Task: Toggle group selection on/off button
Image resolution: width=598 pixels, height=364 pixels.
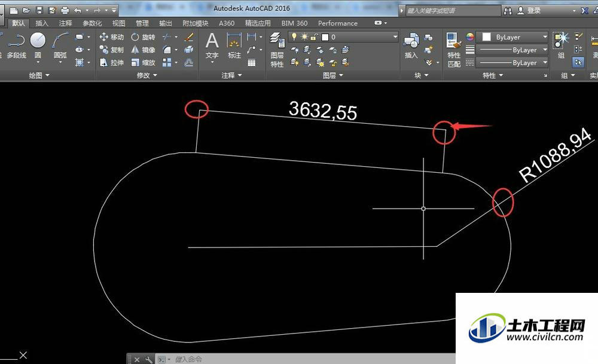Action: click(578, 63)
